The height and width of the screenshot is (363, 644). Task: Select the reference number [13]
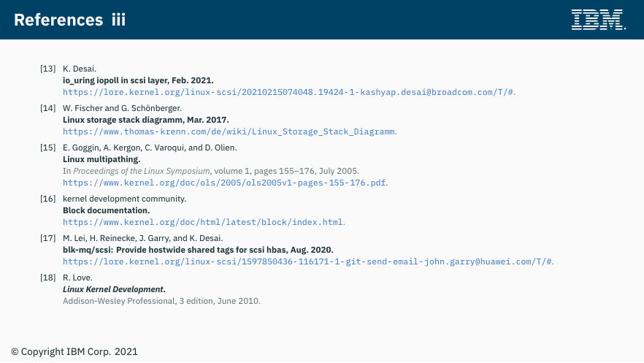(x=47, y=69)
